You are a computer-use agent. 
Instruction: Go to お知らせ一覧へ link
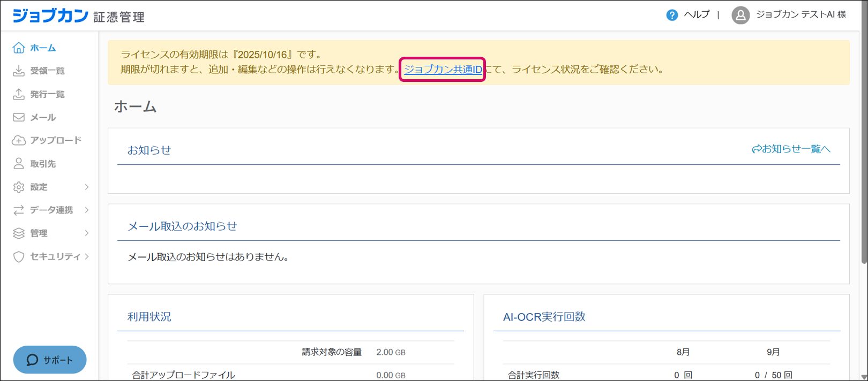(791, 149)
